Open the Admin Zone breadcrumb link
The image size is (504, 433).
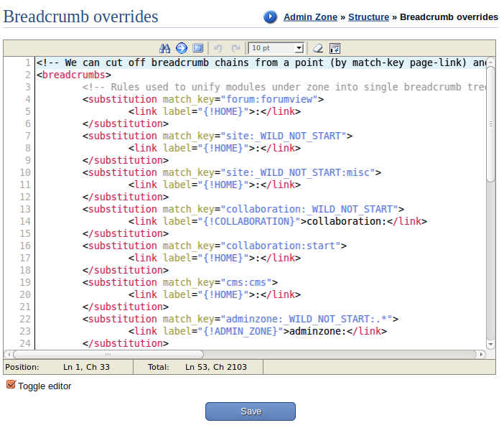[x=311, y=17]
